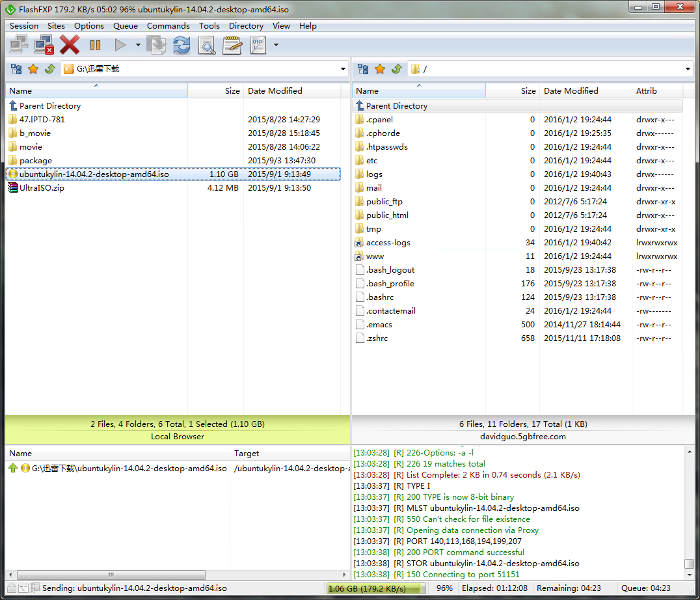Open the Queue menu
Screen dimensions: 700x600
[126, 26]
